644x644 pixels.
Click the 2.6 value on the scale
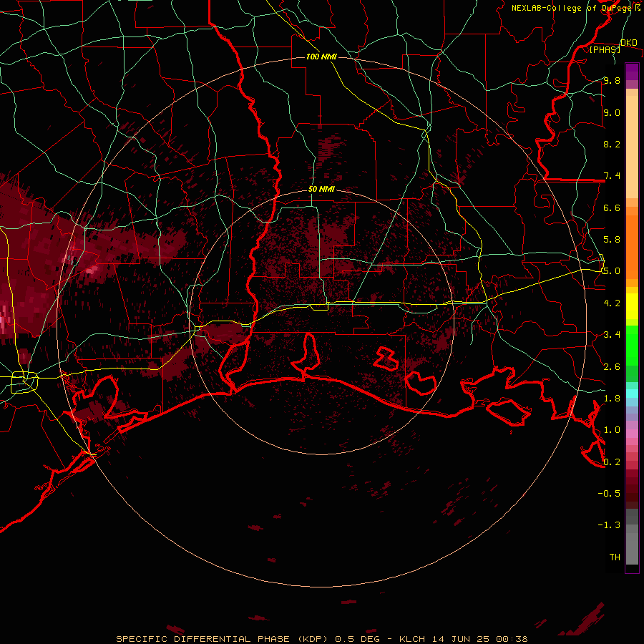pos(612,367)
